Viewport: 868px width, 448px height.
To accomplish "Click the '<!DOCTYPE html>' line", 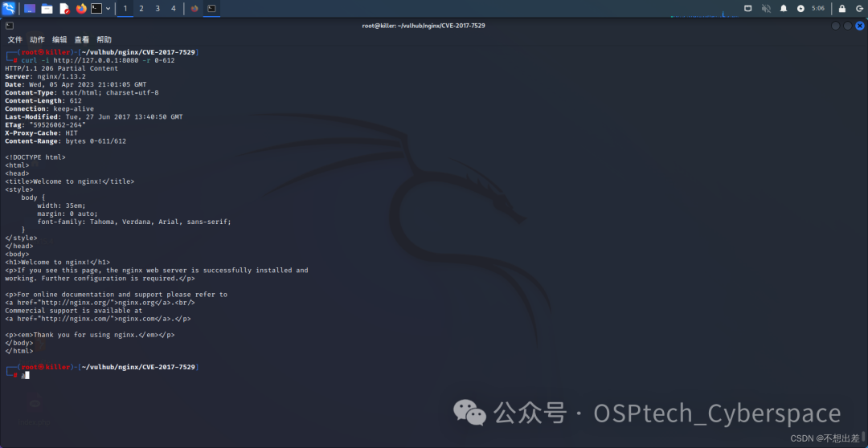I will tap(35, 157).
